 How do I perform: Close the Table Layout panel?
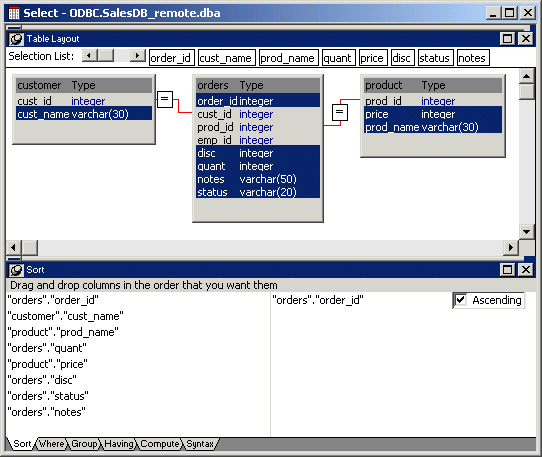click(x=526, y=39)
